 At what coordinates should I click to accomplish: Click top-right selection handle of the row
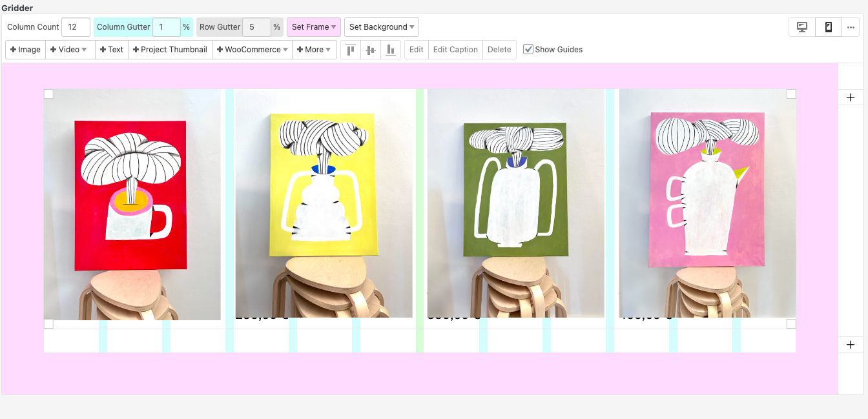791,94
